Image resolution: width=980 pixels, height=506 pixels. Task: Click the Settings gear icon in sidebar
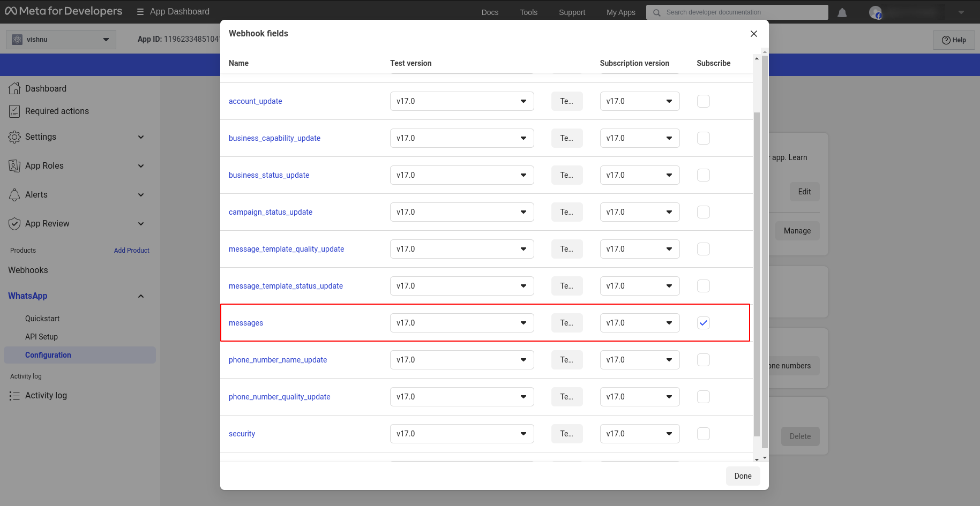pyautogui.click(x=14, y=137)
